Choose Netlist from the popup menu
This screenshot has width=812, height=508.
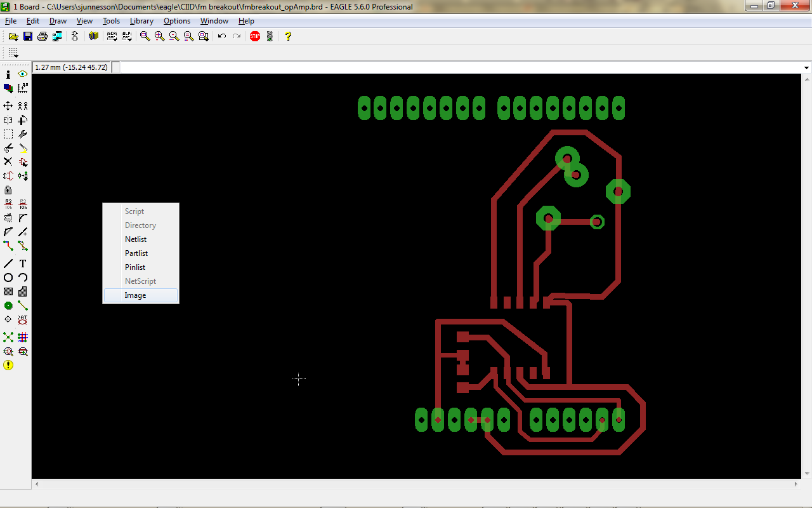tap(141, 239)
